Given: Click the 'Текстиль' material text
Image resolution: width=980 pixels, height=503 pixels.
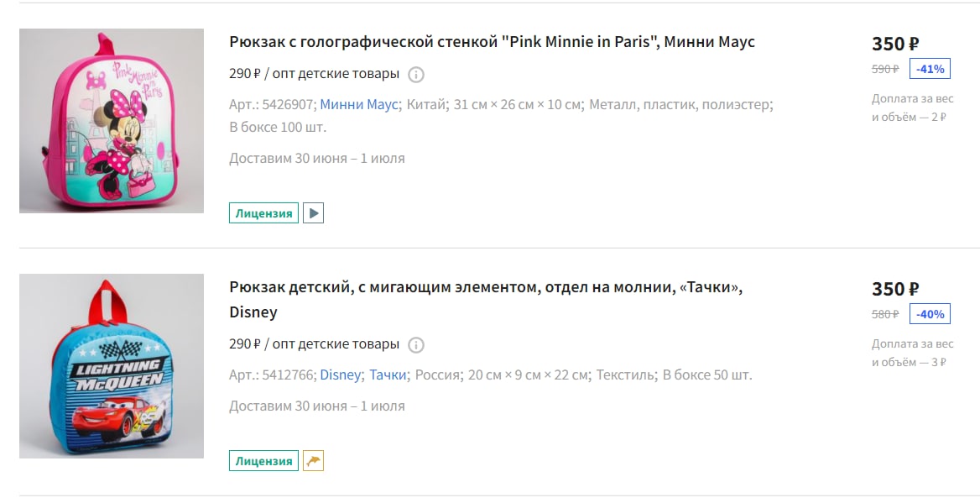Looking at the screenshot, I should (625, 375).
